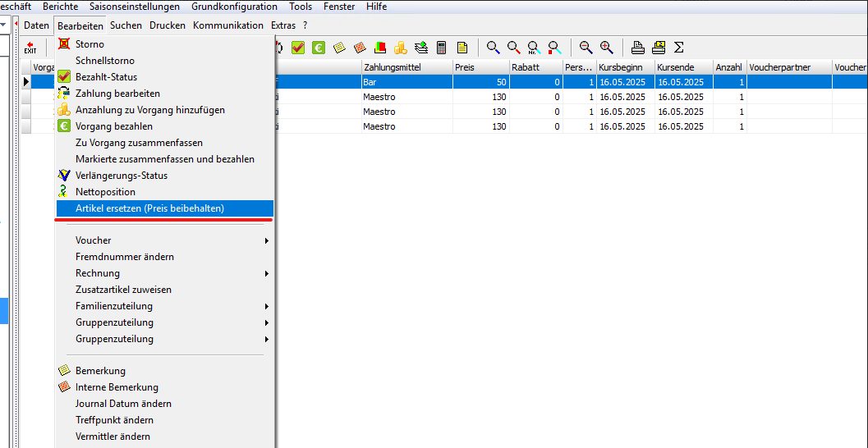Select Bezahlt-Status menu entry
The image size is (868, 448).
tap(107, 77)
